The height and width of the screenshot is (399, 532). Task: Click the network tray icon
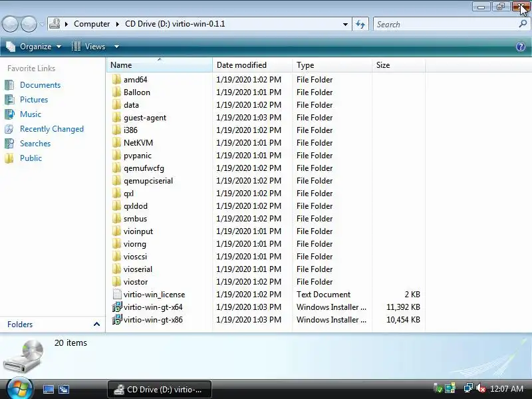click(x=468, y=388)
